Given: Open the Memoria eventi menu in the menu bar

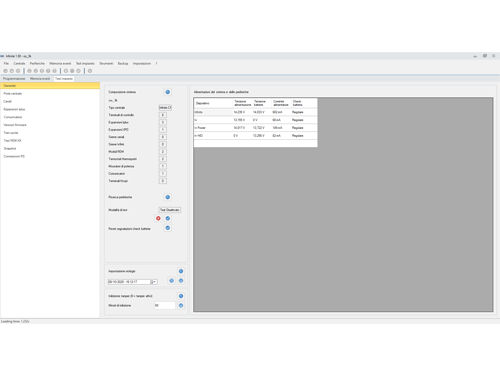Looking at the screenshot, I should [60, 63].
